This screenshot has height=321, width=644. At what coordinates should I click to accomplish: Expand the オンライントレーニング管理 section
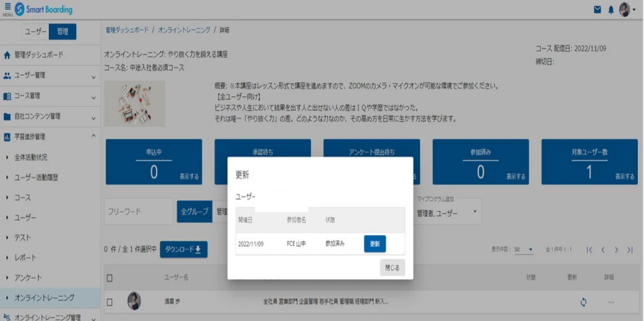point(94,318)
